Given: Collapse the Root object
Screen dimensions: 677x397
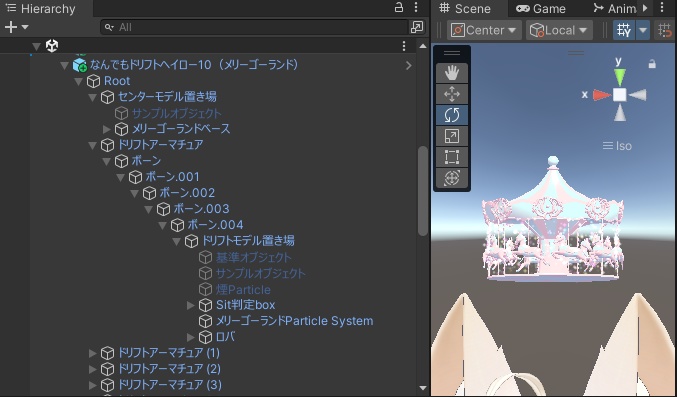Looking at the screenshot, I should (x=78, y=81).
